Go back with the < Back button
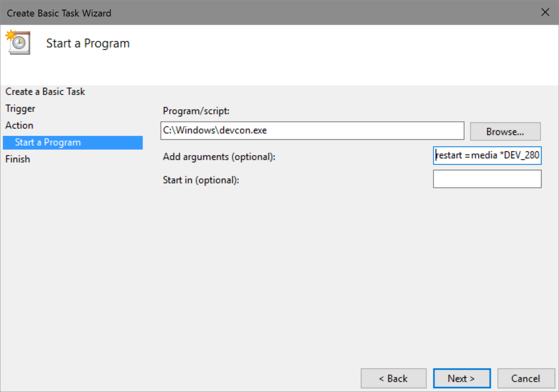The height and width of the screenshot is (392, 559). 393,378
